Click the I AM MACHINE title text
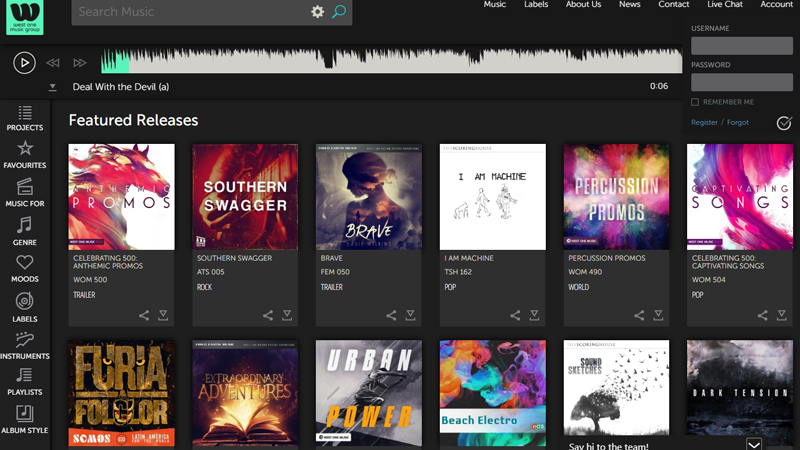The image size is (800, 450). [469, 258]
